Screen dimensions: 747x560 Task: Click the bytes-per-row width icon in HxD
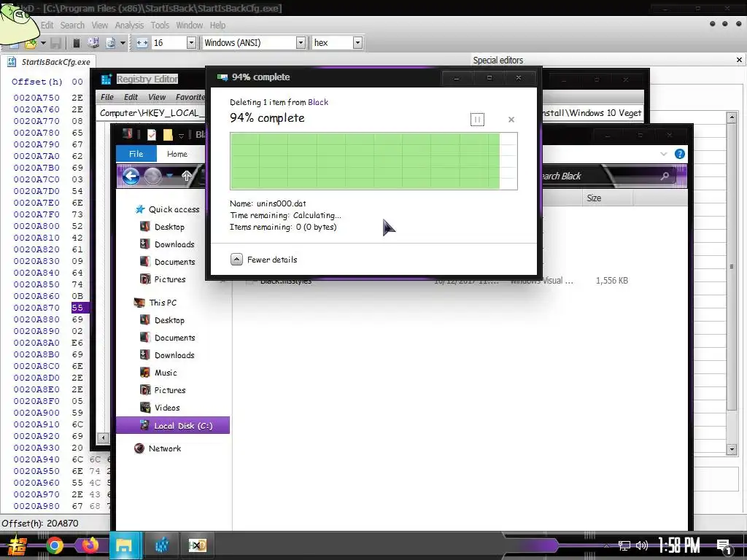click(142, 43)
